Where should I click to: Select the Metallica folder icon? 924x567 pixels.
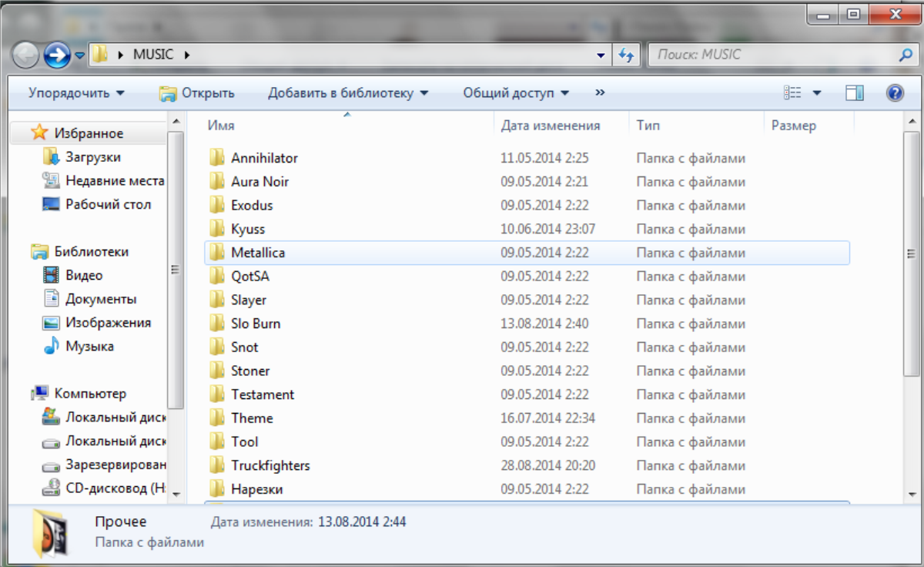tap(216, 253)
